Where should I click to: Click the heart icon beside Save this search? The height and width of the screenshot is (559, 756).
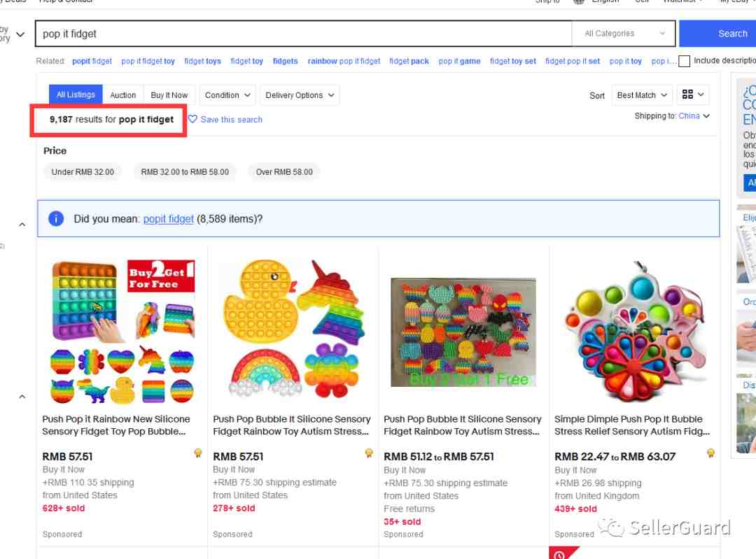pyautogui.click(x=192, y=119)
